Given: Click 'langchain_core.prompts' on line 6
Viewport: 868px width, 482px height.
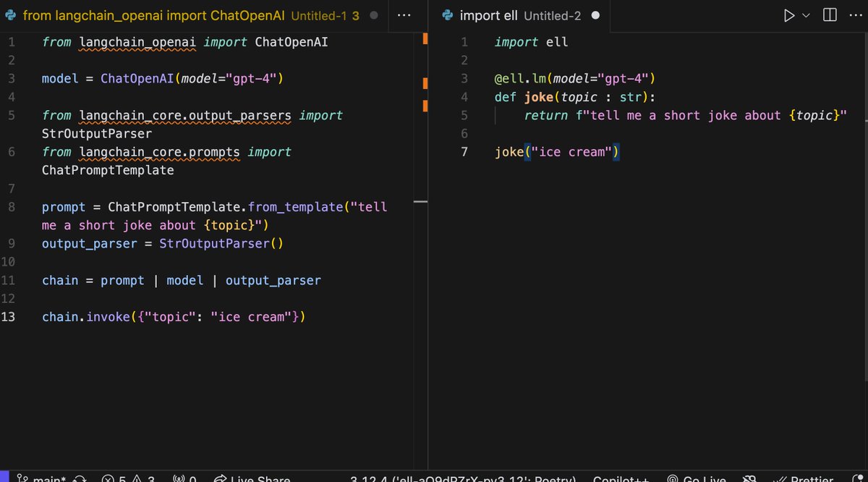Looking at the screenshot, I should click(159, 152).
